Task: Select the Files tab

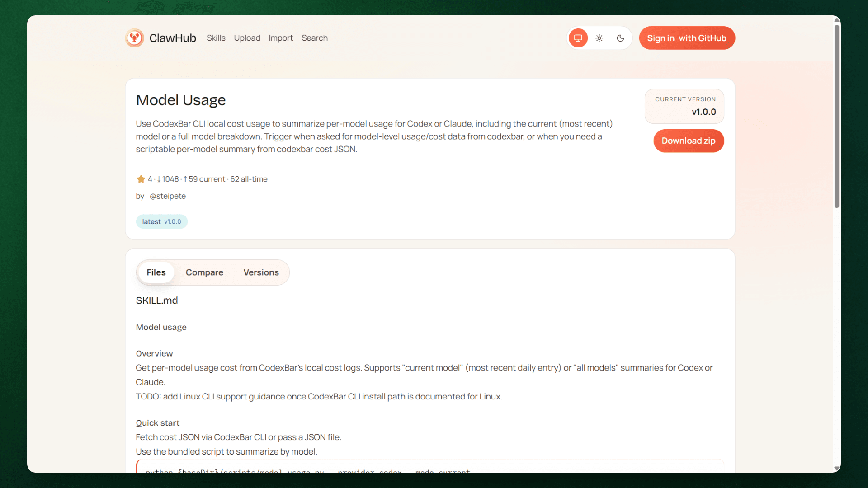Action: pos(156,272)
